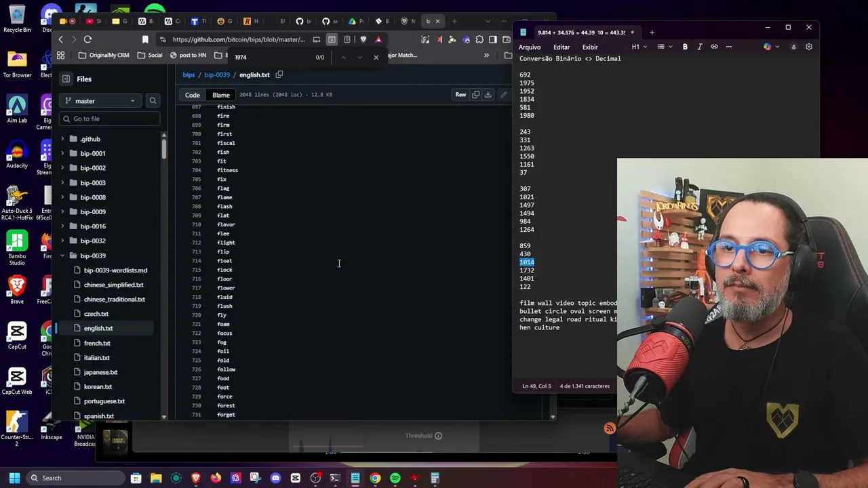Viewport: 868px width, 488px height.
Task: Open french.txt in file tree
Action: (x=97, y=343)
